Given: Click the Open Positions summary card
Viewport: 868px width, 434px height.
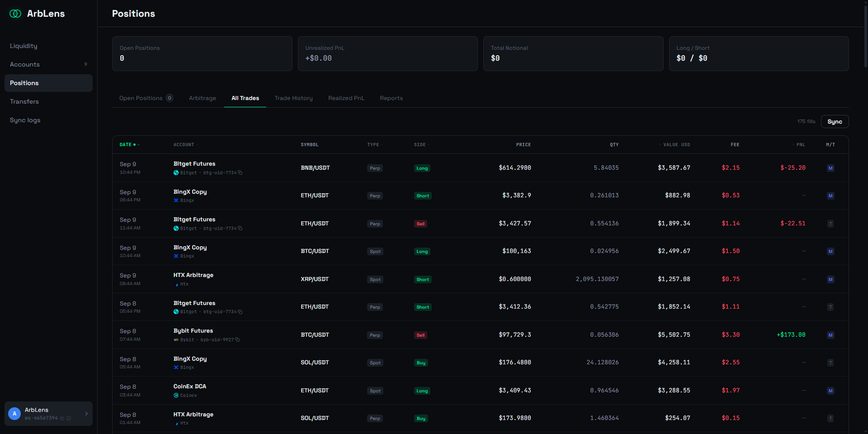Looking at the screenshot, I should pos(202,53).
